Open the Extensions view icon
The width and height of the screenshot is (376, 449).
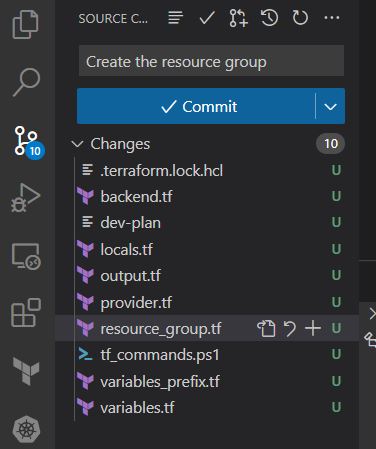[26, 313]
